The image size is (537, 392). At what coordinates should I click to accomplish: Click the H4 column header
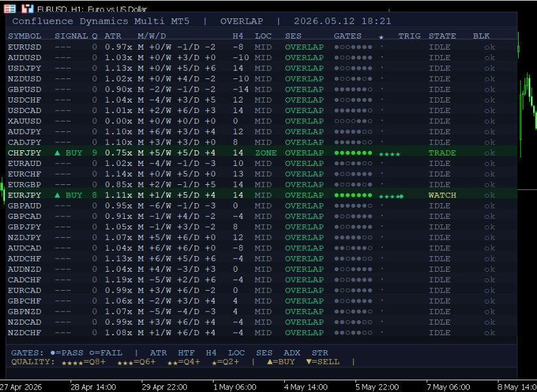click(238, 36)
